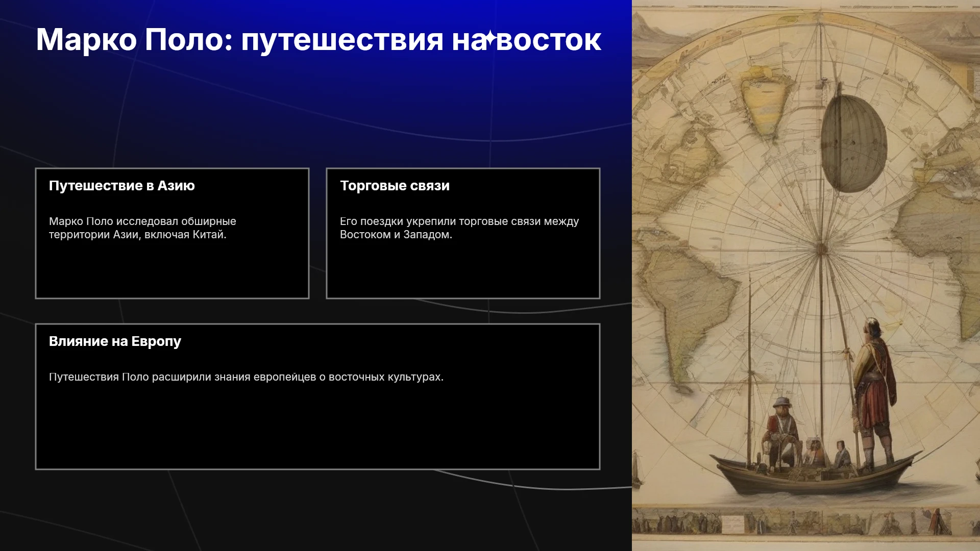Select the heading Влияние на Европу

(115, 341)
